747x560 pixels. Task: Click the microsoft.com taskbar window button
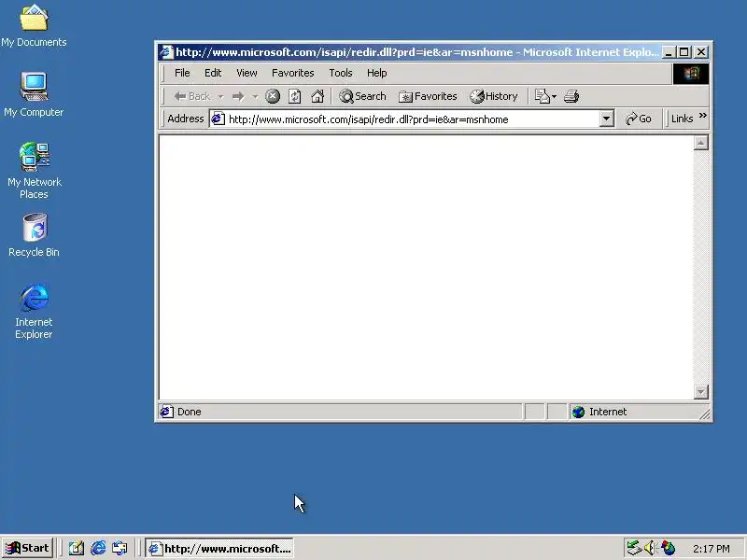pos(219,548)
